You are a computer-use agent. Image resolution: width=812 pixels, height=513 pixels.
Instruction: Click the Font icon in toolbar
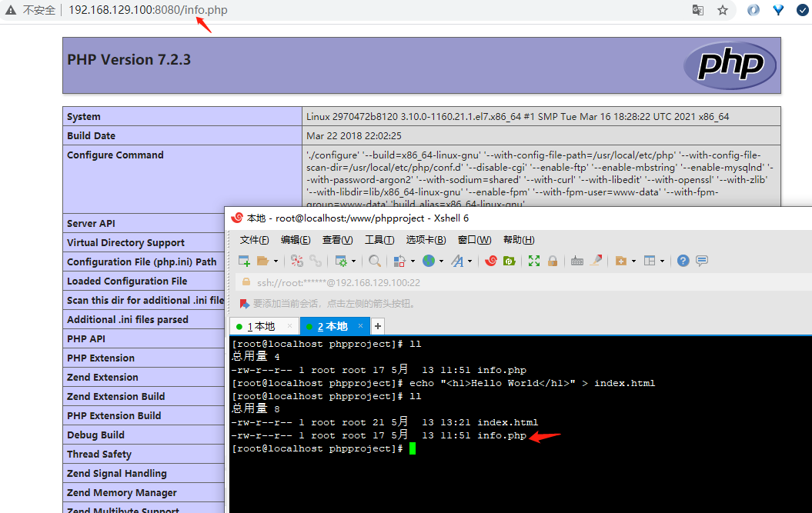[457, 261]
